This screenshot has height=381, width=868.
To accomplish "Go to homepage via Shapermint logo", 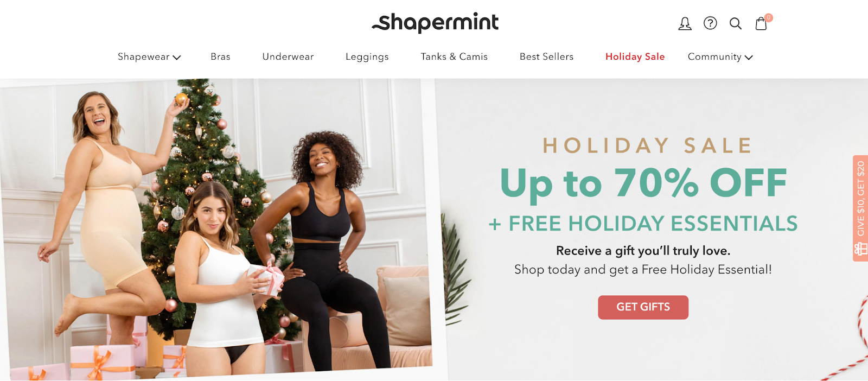I will [x=435, y=23].
